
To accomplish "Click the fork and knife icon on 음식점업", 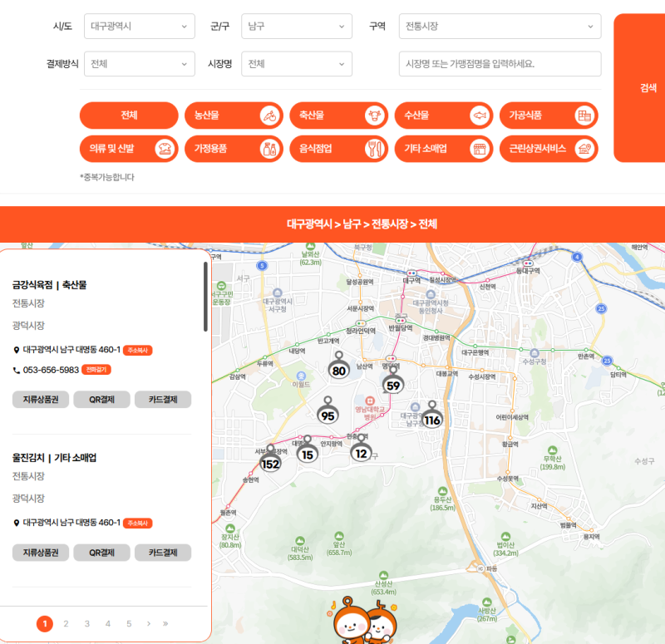I will (x=375, y=149).
